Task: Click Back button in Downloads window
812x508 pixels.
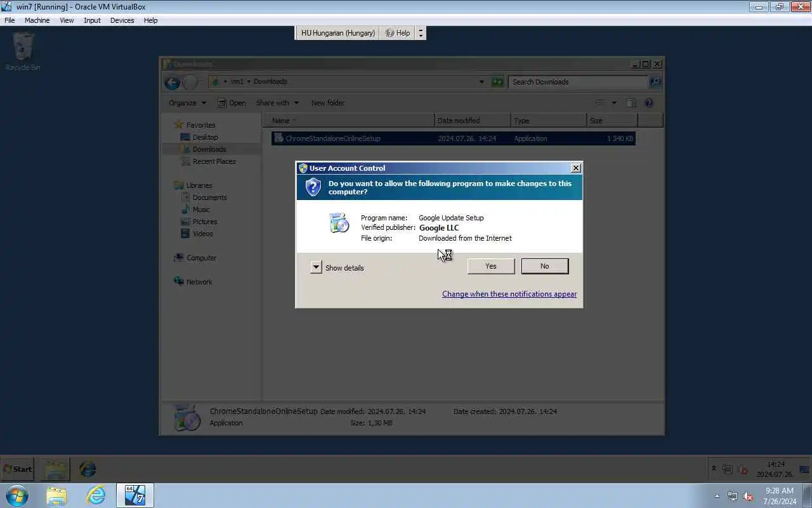Action: point(172,82)
